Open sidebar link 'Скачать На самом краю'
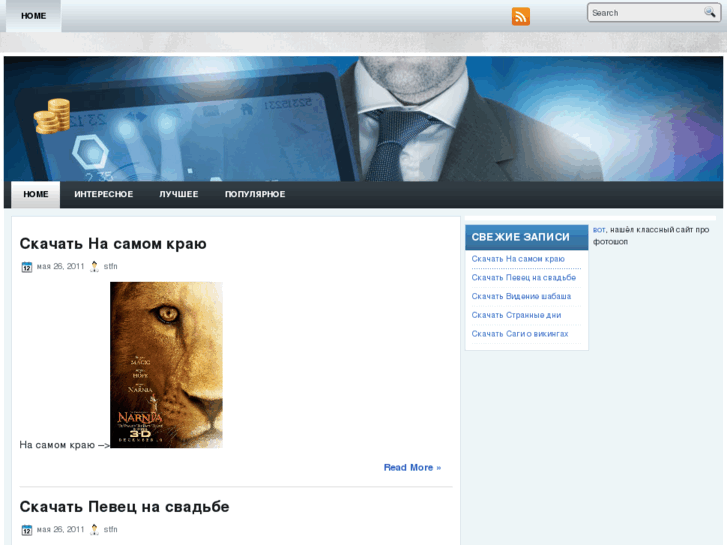This screenshot has width=727, height=545. point(518,259)
